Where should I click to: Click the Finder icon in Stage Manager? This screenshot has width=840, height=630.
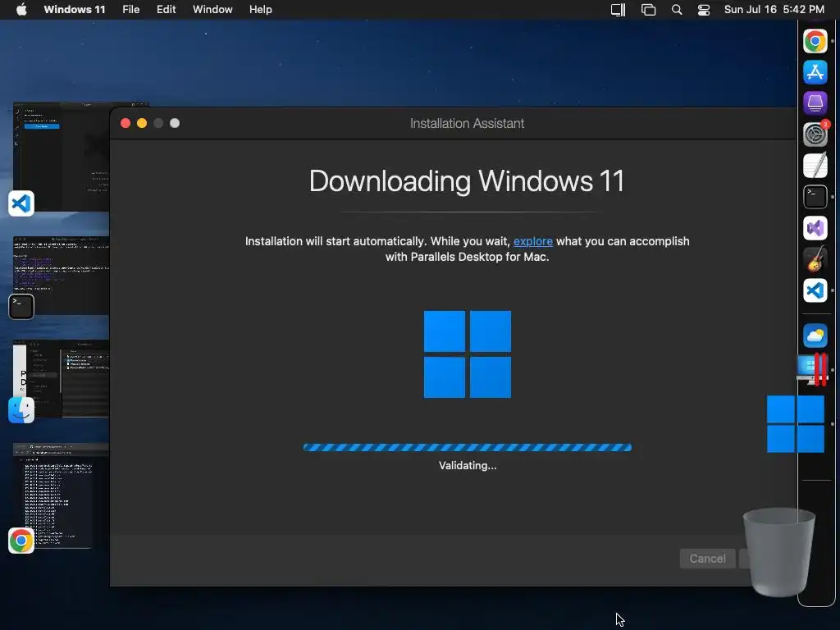21,410
